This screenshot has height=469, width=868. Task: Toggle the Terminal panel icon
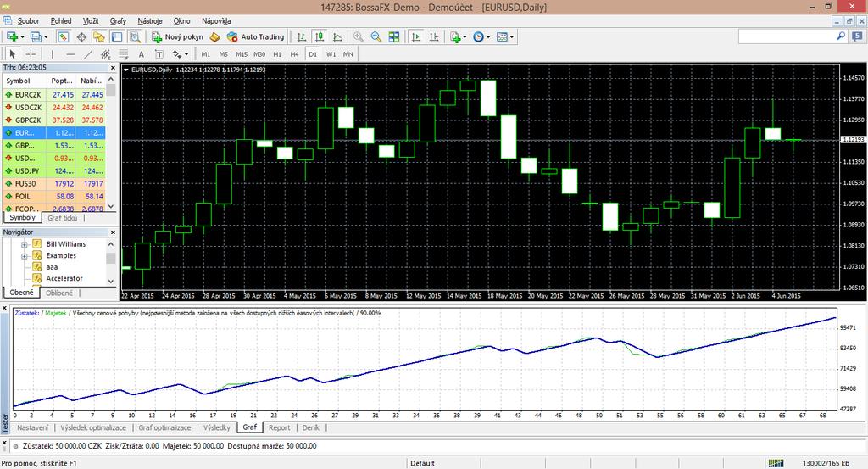pos(117,36)
